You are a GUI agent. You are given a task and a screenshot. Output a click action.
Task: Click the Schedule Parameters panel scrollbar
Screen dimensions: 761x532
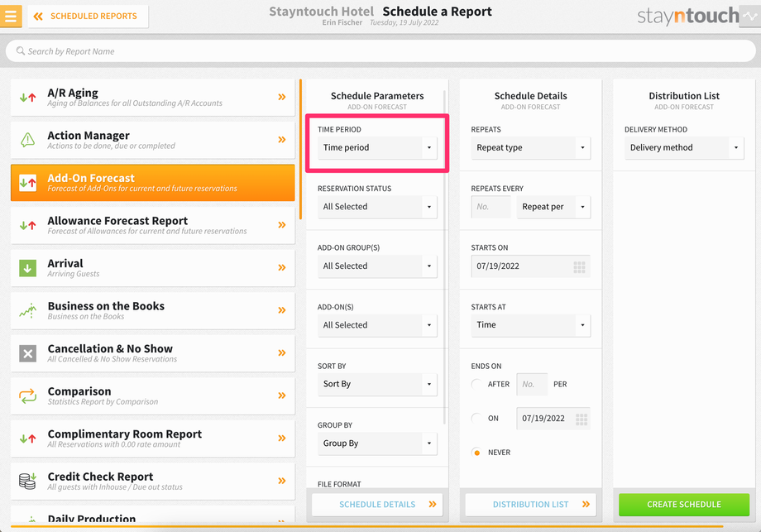click(444, 257)
